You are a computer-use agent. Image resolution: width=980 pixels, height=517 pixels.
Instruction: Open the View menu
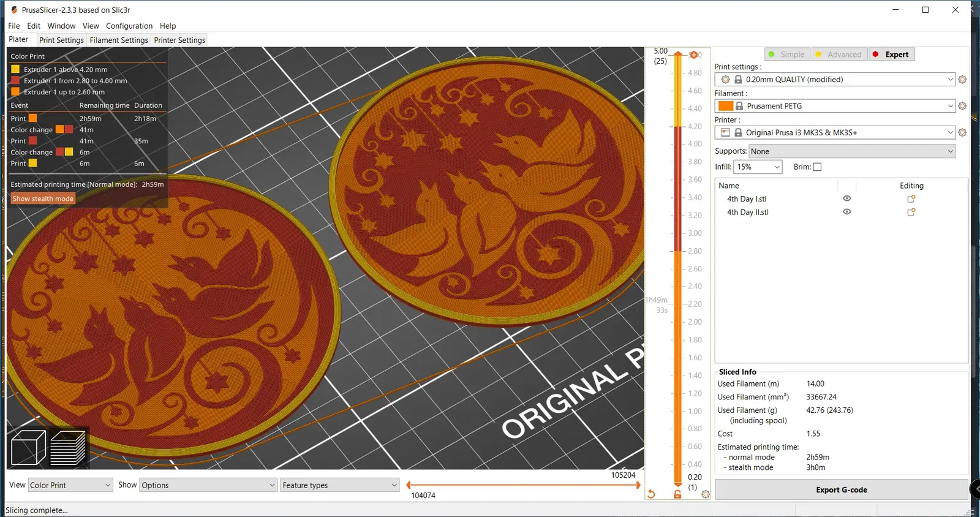[x=91, y=26]
